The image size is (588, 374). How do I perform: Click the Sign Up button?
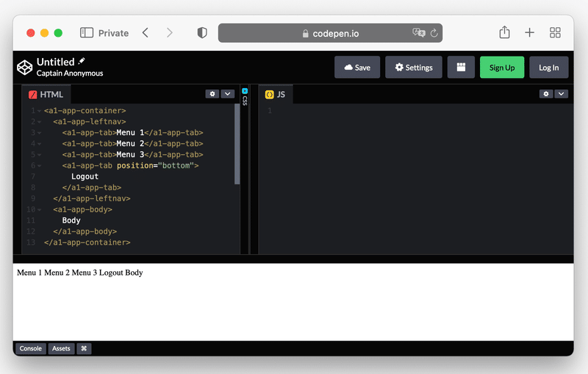502,68
